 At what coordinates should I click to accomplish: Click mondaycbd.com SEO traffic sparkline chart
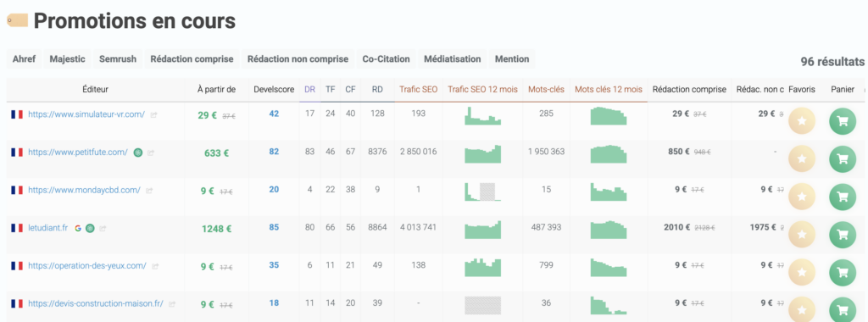(482, 192)
